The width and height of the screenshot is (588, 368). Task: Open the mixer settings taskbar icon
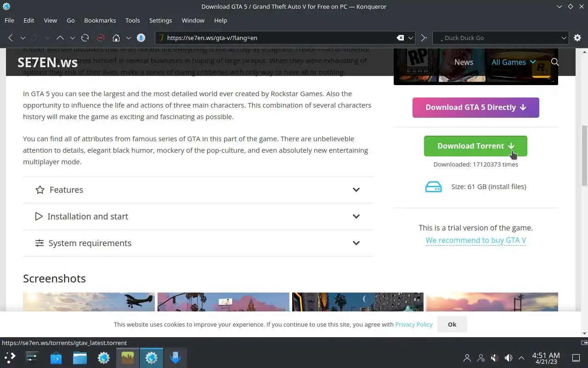click(x=32, y=357)
